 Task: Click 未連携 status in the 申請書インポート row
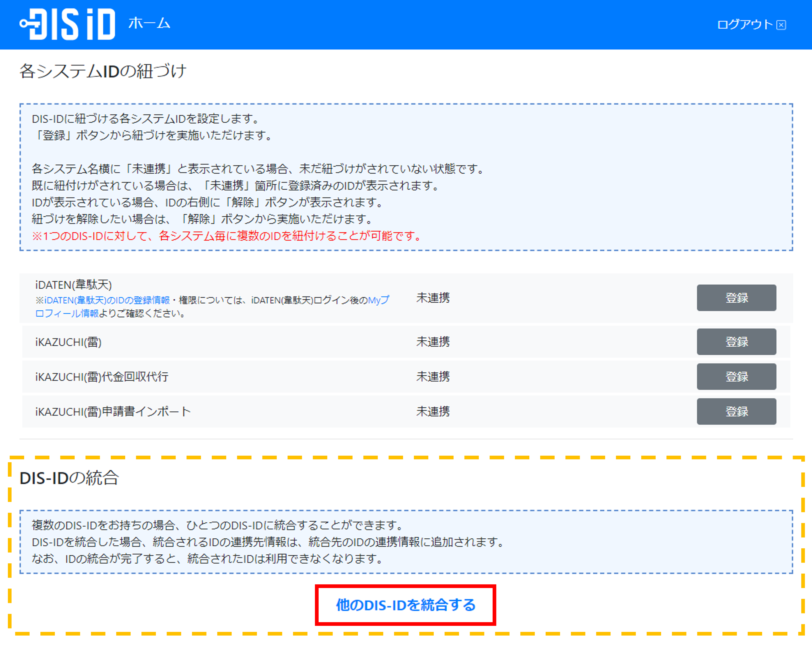[433, 411]
